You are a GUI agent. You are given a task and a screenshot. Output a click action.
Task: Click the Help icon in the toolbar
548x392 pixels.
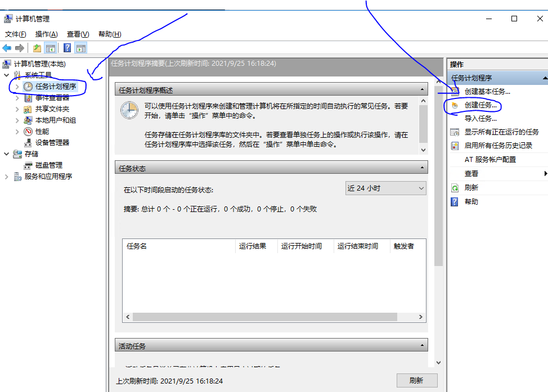coord(68,48)
